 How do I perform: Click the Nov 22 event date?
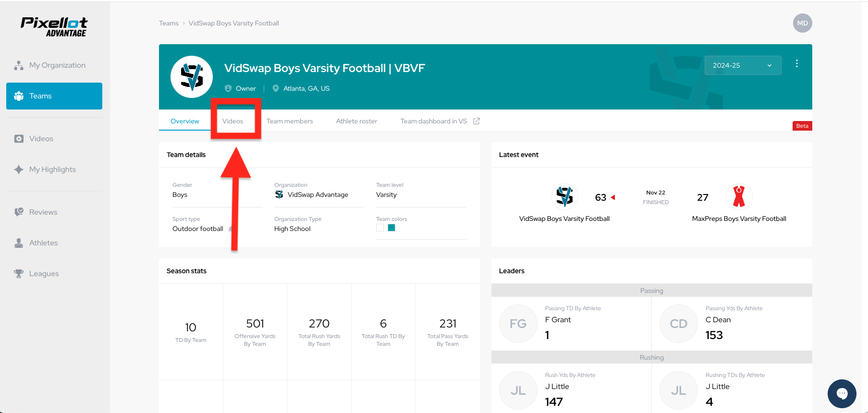coord(656,193)
